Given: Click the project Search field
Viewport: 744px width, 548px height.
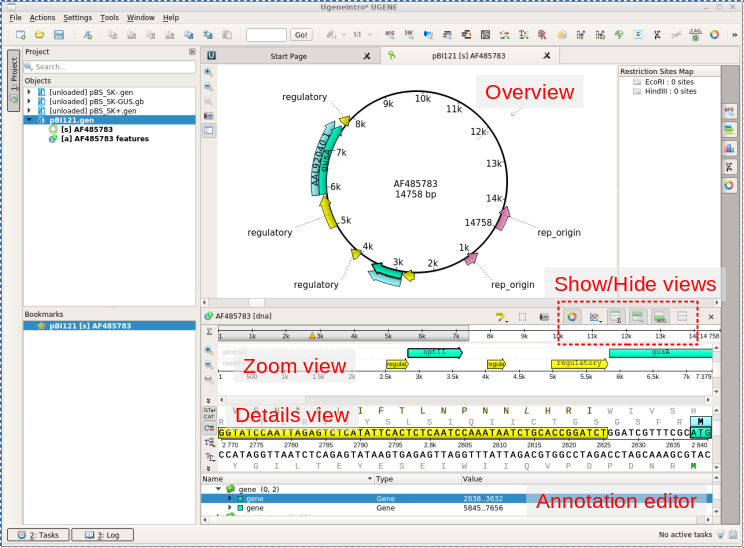Looking at the screenshot, I should (110, 67).
